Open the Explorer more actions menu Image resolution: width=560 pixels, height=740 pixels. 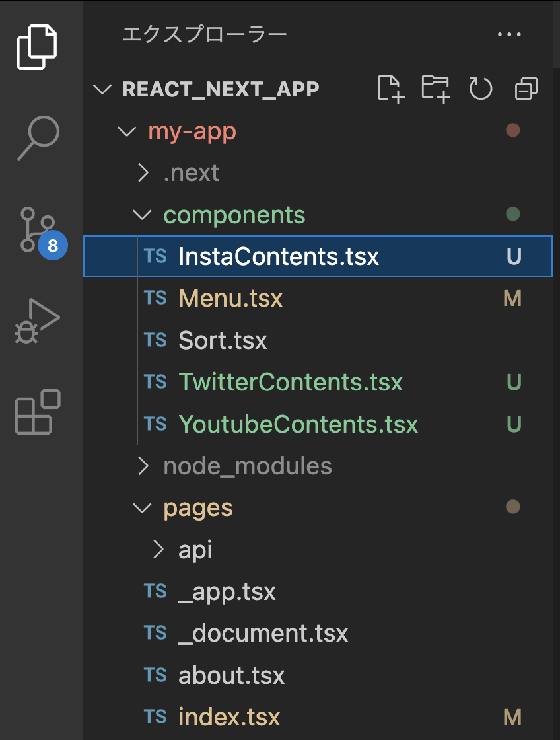point(509,34)
